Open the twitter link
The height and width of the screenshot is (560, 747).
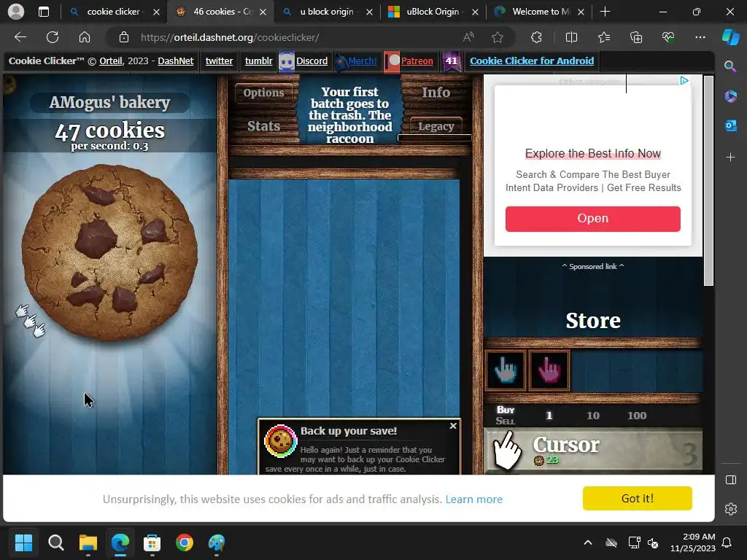point(219,61)
